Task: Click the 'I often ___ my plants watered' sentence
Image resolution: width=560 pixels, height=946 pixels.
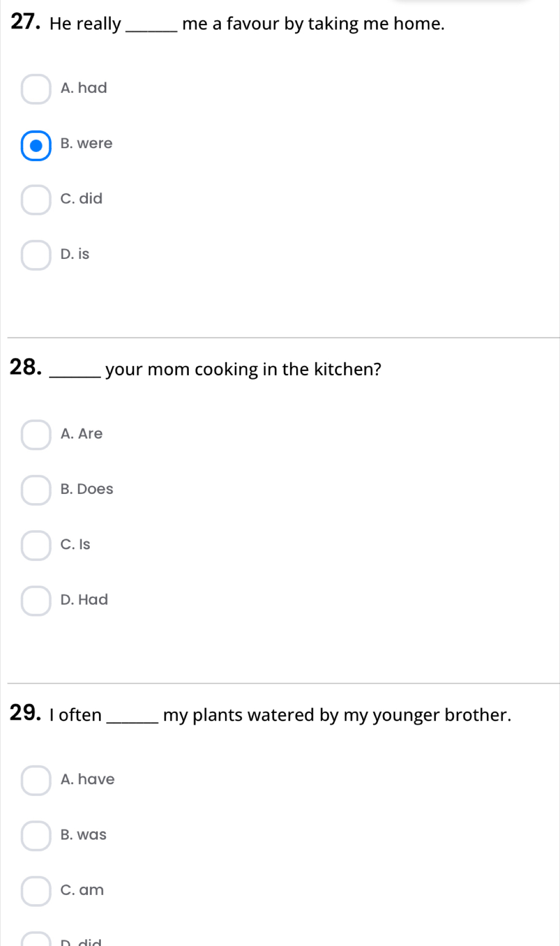Action: tap(280, 715)
